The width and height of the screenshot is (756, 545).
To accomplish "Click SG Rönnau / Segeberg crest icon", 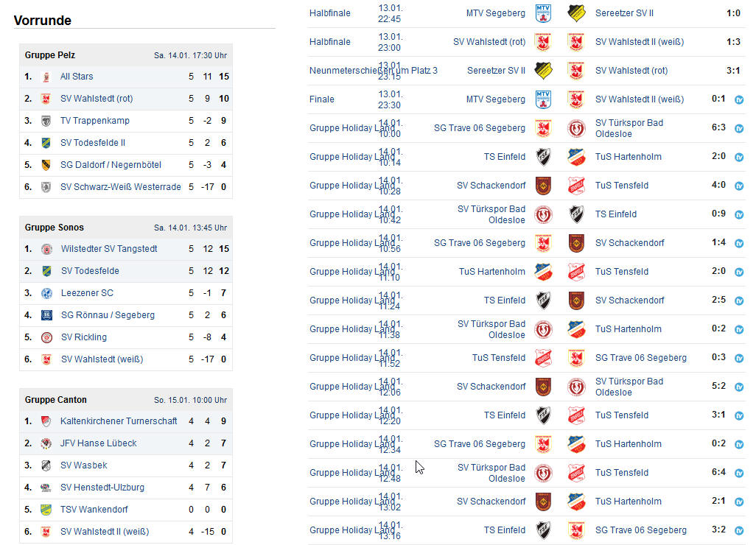I will tap(46, 315).
